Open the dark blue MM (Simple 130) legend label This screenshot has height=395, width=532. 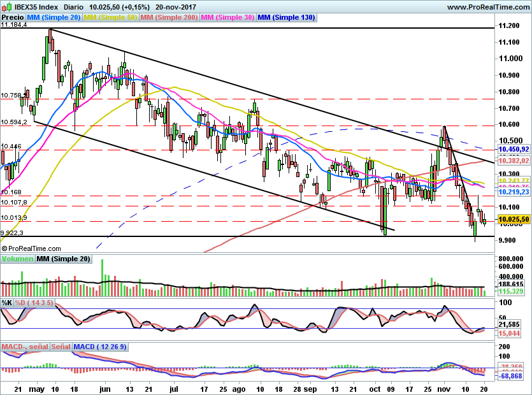pyautogui.click(x=286, y=17)
